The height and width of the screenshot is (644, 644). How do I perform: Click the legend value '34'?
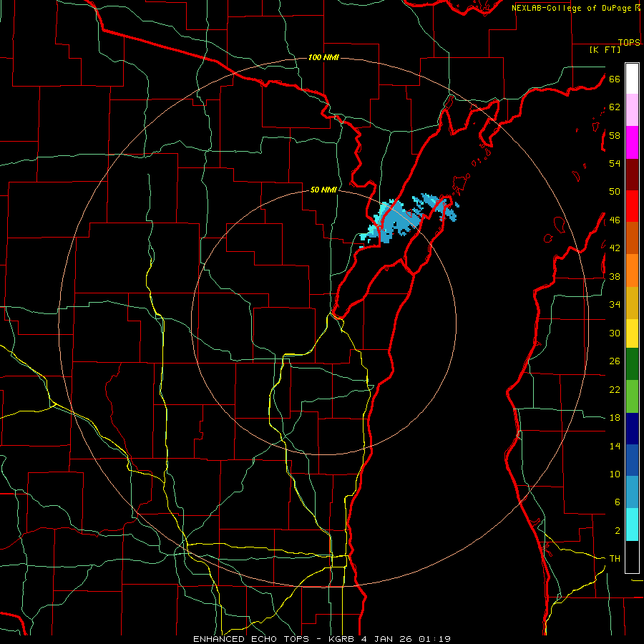[615, 305]
